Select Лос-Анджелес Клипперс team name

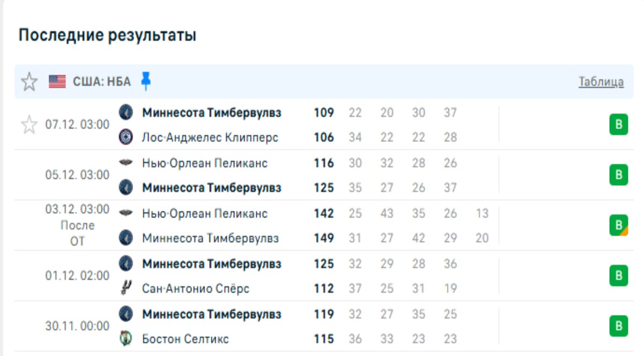210,137
